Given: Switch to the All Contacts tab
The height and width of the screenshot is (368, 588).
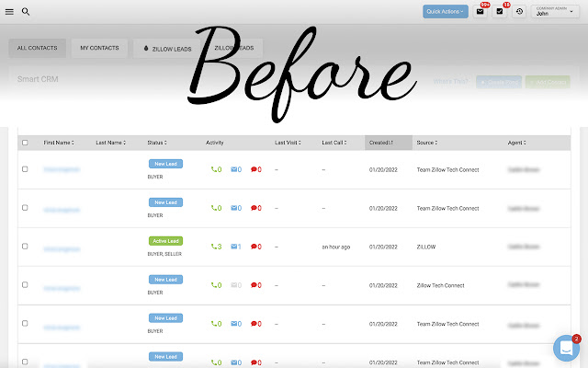Looking at the screenshot, I should (x=37, y=48).
